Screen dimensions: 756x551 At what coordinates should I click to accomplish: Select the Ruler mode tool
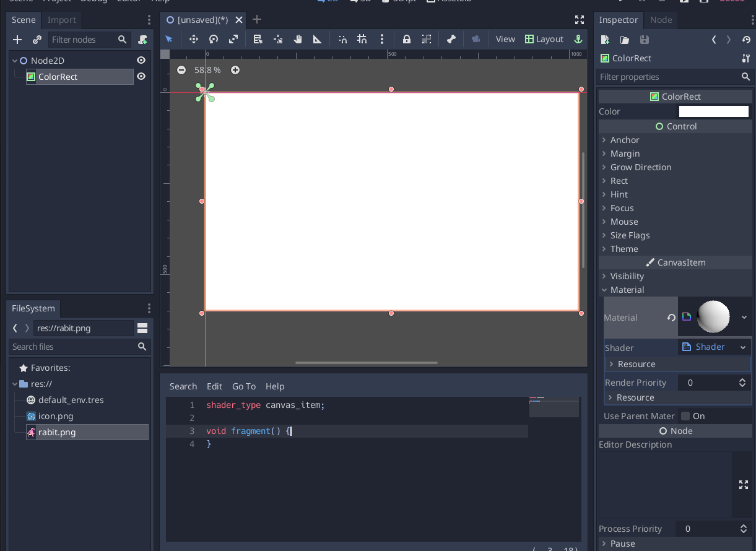[318, 39]
